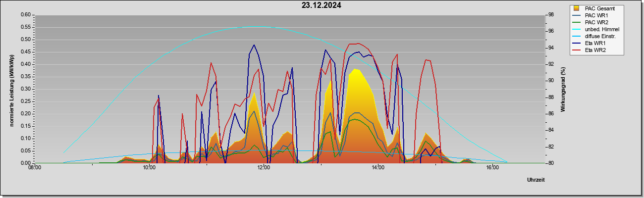This screenshot has width=644, height=198.
Task: Click the 0.60 left axis value
Action: 26,15
